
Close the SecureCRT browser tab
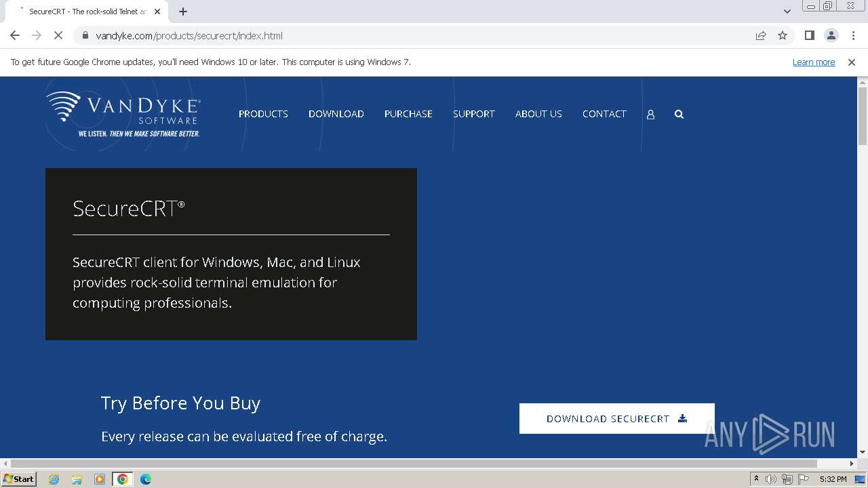[x=157, y=12]
